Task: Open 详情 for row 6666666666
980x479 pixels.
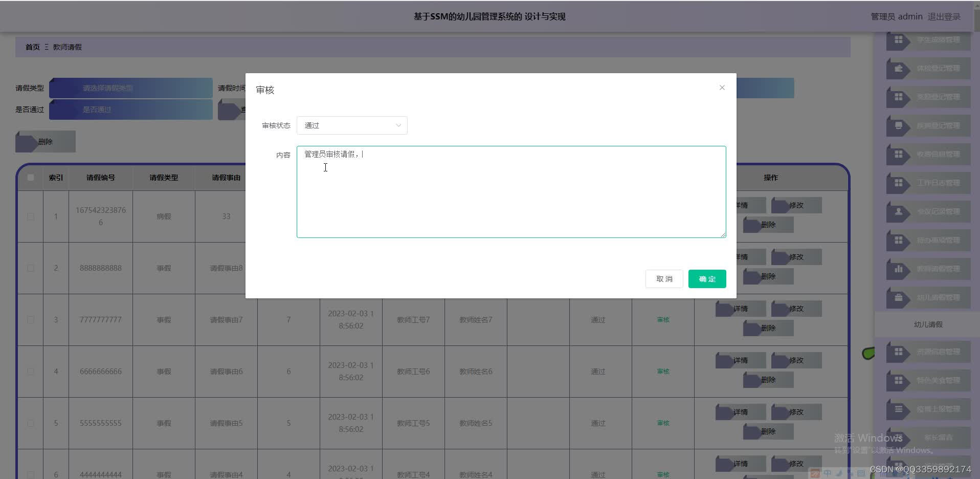Action: [741, 360]
